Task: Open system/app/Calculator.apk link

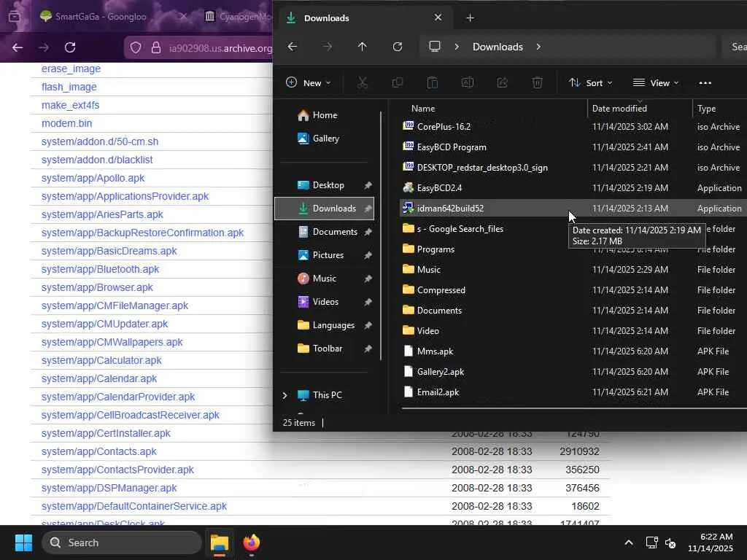Action: point(101,360)
